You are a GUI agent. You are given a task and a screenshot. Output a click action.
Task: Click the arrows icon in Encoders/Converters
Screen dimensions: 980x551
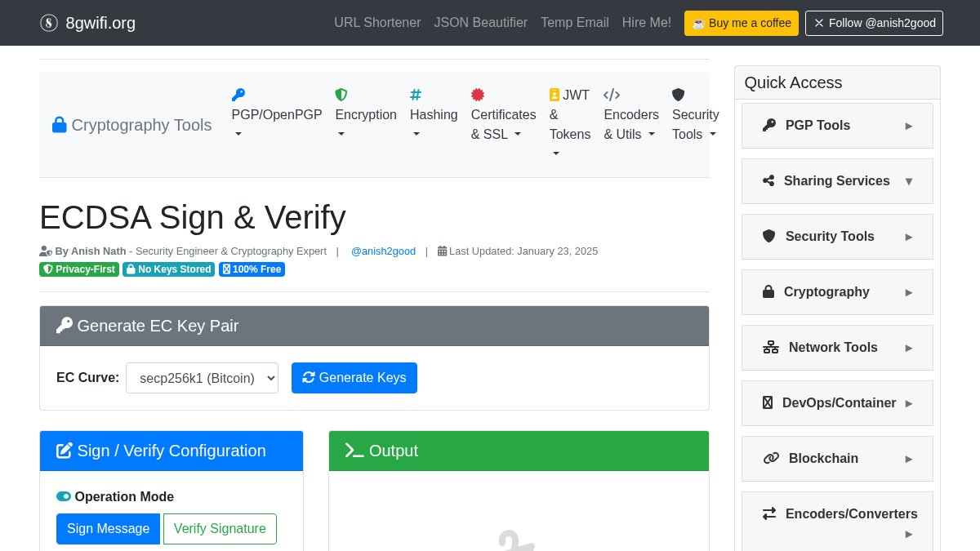tap(769, 513)
